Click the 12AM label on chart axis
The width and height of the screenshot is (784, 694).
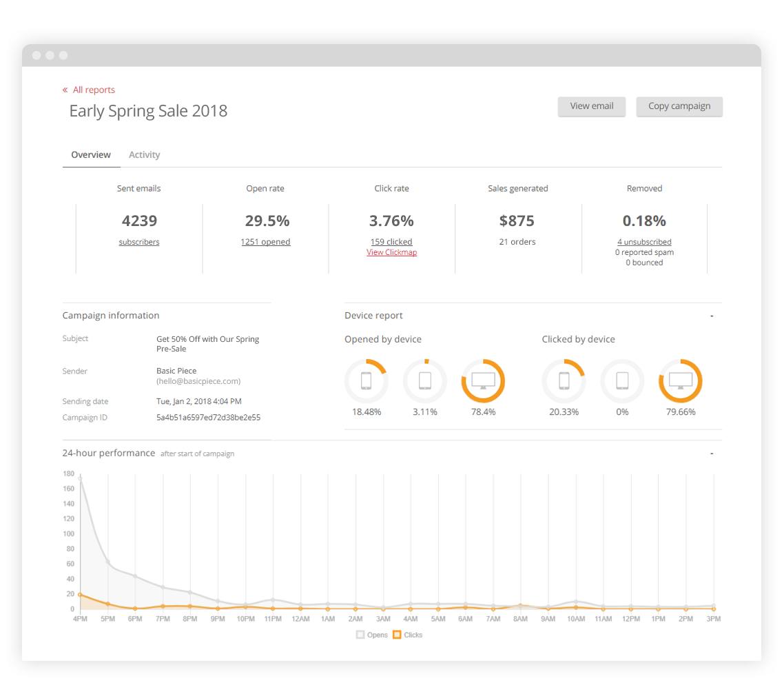pyautogui.click(x=300, y=619)
